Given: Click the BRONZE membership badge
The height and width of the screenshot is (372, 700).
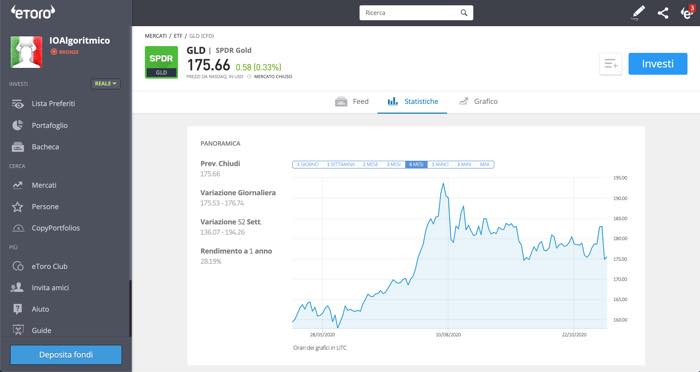Looking at the screenshot, I should tap(65, 52).
